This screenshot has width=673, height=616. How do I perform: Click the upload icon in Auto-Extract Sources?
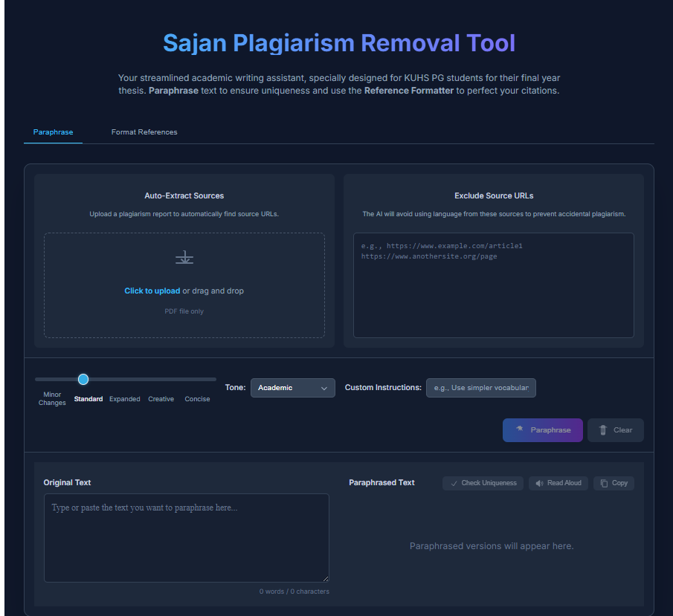pyautogui.click(x=184, y=256)
